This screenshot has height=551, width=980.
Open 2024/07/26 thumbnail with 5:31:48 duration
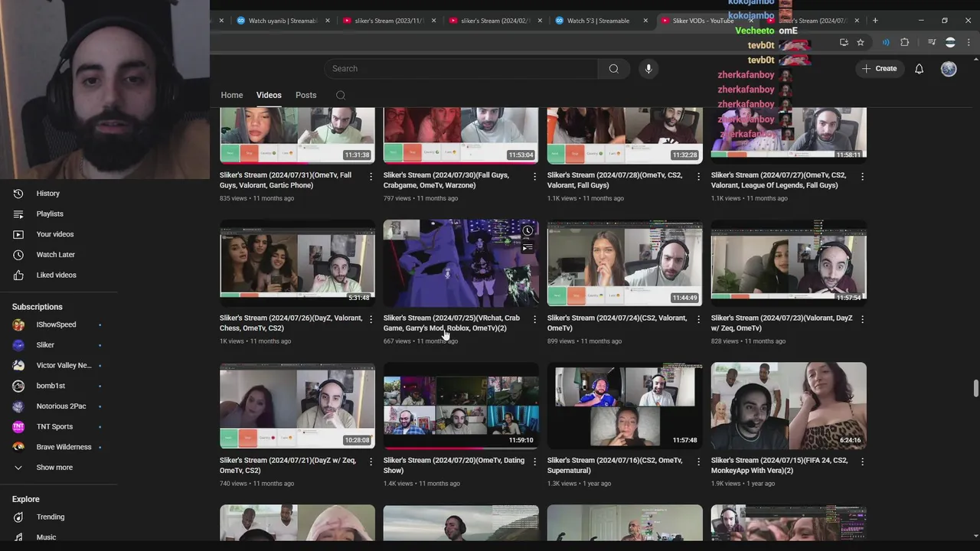pyautogui.click(x=297, y=263)
